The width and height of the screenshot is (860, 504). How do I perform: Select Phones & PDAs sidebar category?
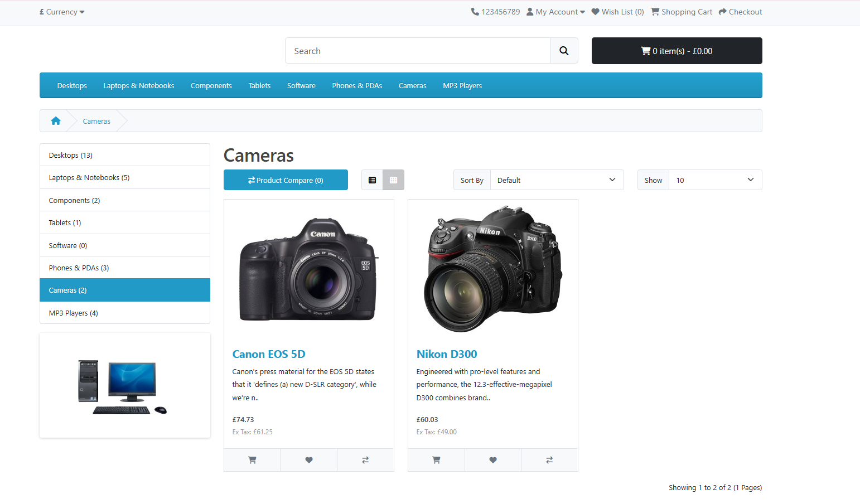(79, 268)
